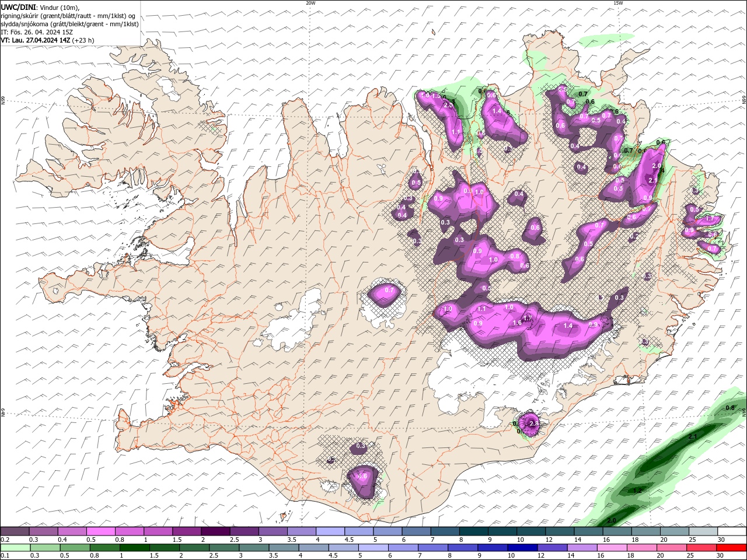
Task: Select the light pink rain swatch right of 16
Action: click(x=612, y=548)
